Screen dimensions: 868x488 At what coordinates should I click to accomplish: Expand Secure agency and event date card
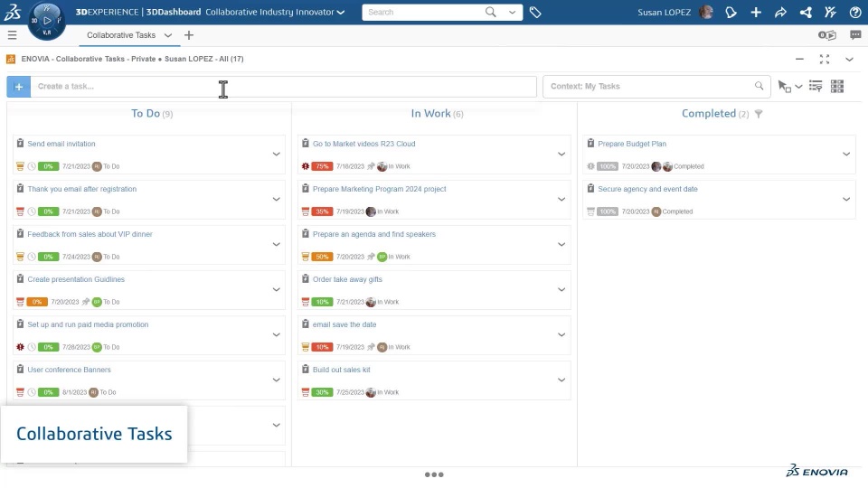point(846,199)
